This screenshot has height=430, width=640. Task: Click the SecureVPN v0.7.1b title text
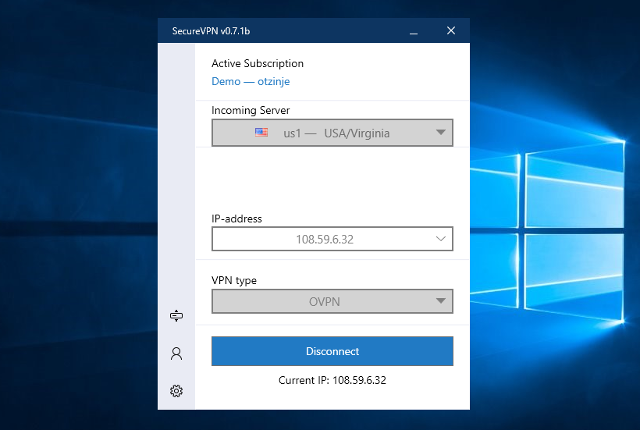pos(211,31)
